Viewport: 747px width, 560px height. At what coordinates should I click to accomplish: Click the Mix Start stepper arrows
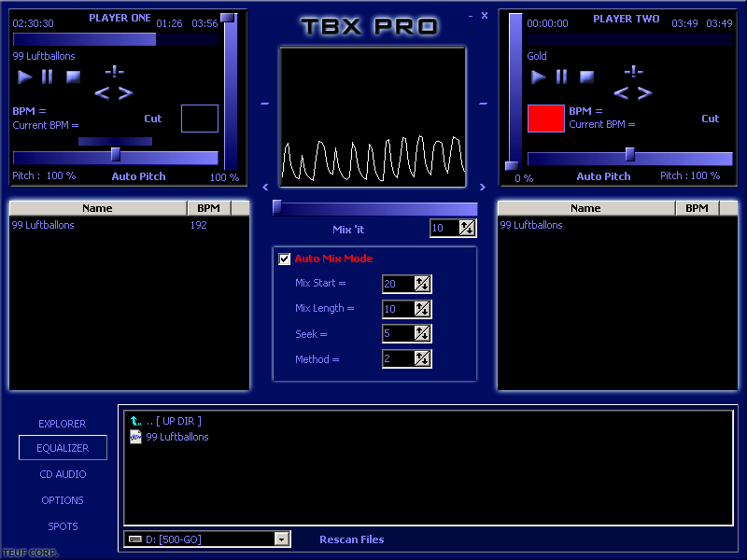[423, 284]
